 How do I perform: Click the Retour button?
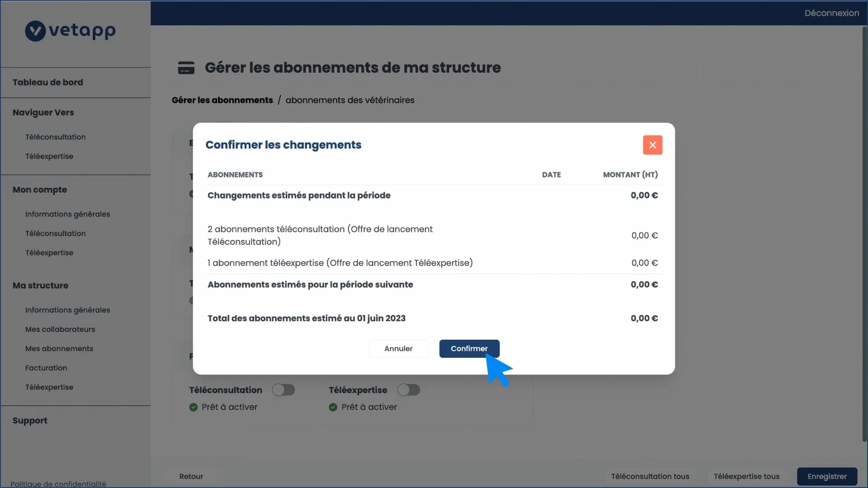[191, 476]
